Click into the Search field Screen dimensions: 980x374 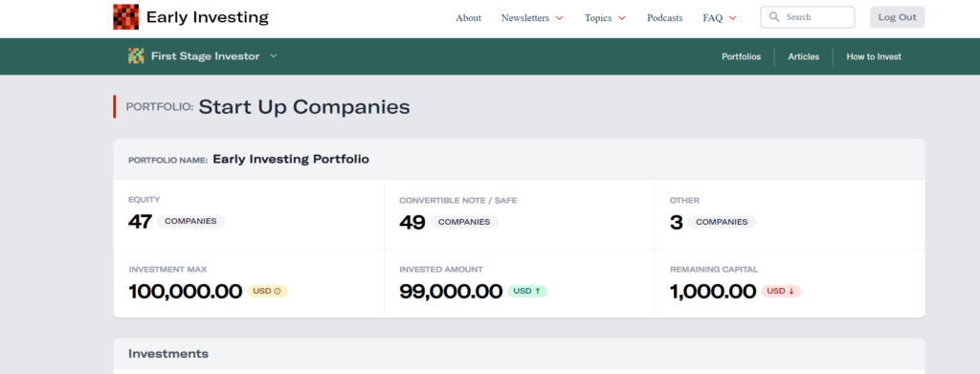808,17
